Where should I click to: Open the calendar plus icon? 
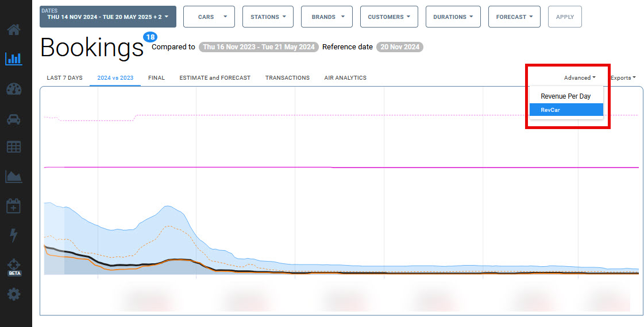[14, 206]
